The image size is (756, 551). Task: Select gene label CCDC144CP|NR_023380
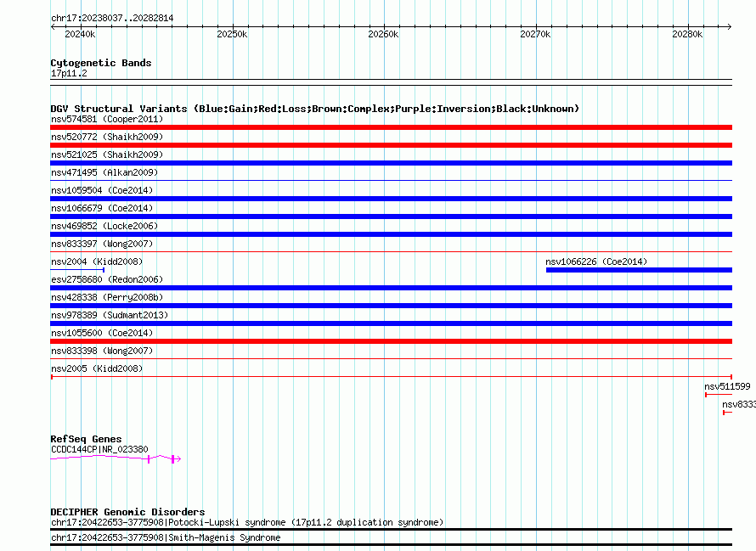point(99,449)
